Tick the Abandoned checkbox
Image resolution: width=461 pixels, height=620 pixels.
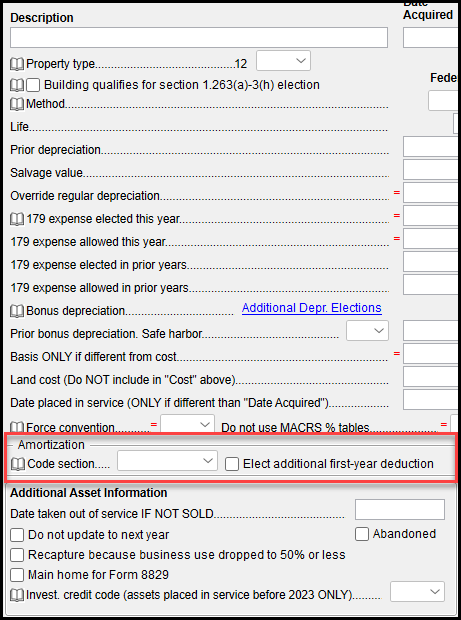click(x=362, y=534)
